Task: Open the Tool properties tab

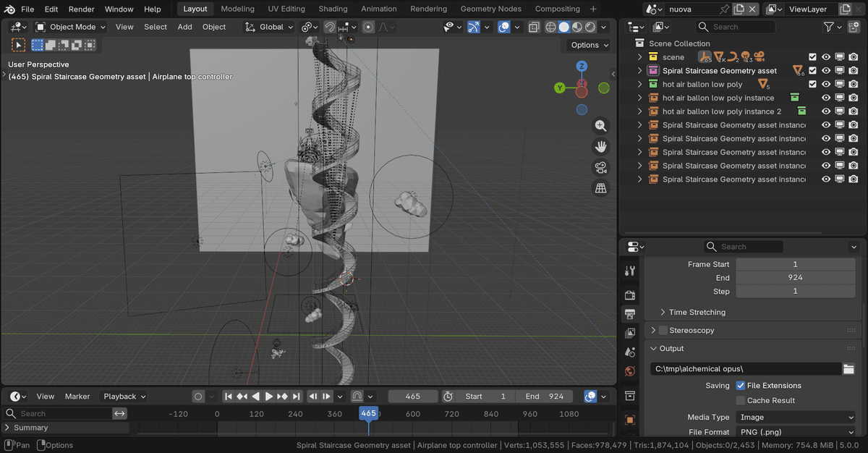Action: pos(630,271)
